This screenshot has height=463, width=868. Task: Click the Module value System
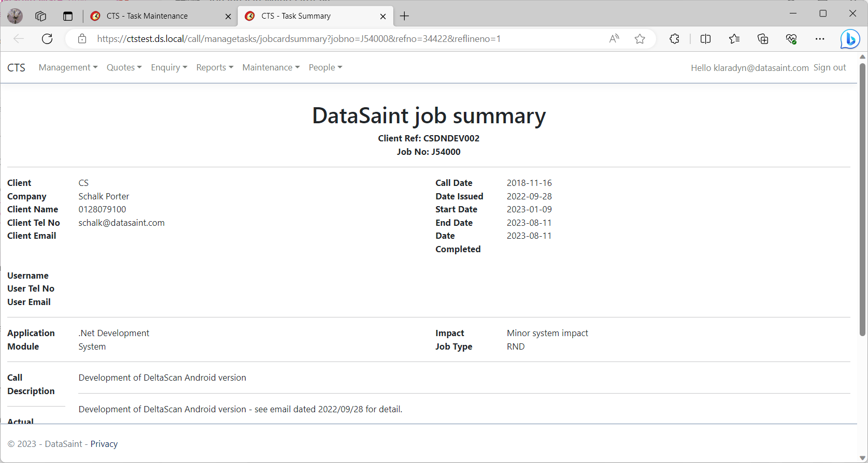92,346
